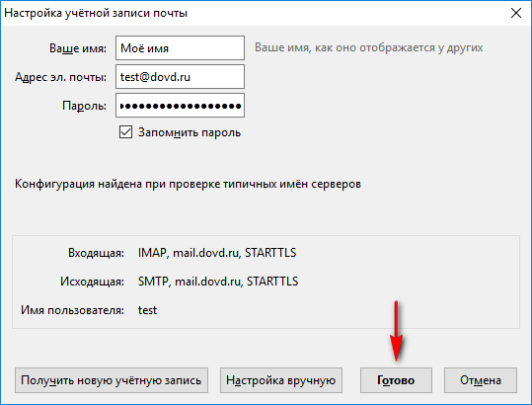Click the Имя пользователя label
This screenshot has height=405, width=532.
click(x=72, y=310)
